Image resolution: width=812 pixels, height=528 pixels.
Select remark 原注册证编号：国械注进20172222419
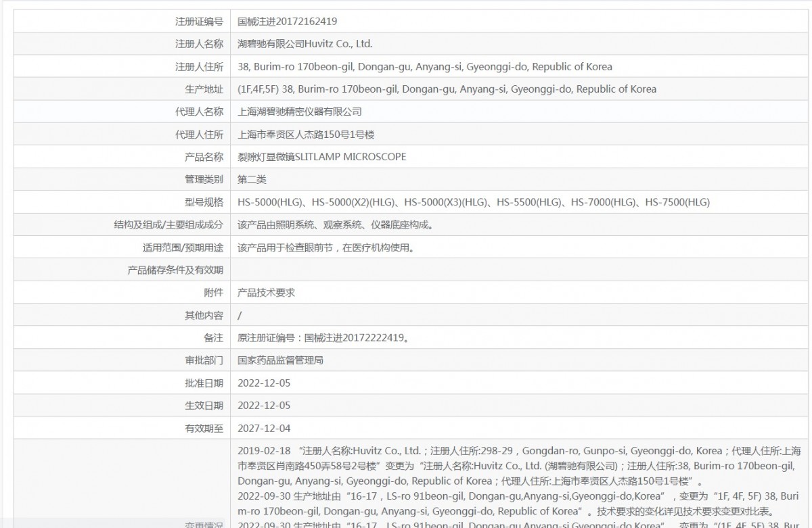tap(323, 338)
